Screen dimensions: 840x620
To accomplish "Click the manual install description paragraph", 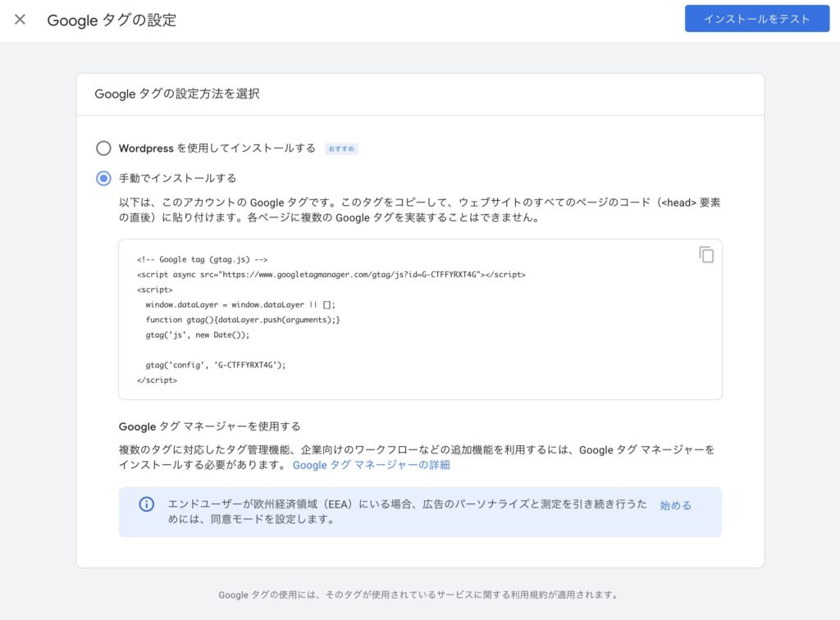I will 419,211.
